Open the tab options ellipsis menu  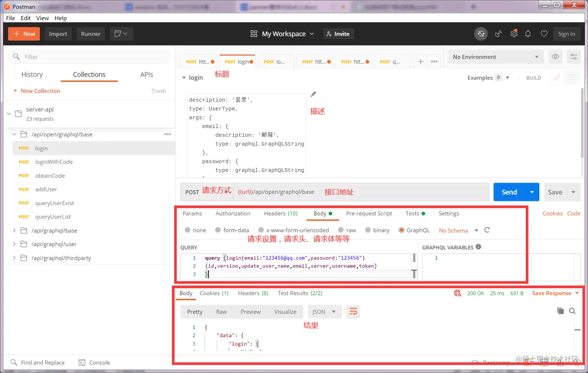click(434, 61)
